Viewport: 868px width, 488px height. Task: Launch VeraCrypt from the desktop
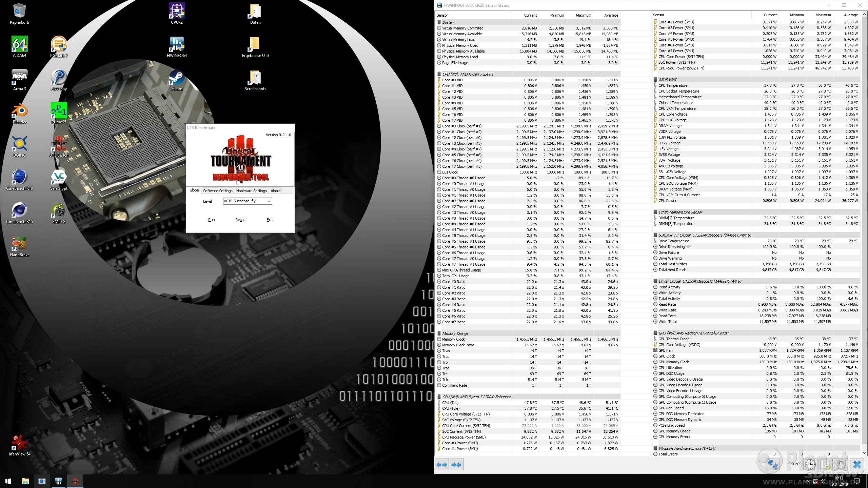(59, 180)
